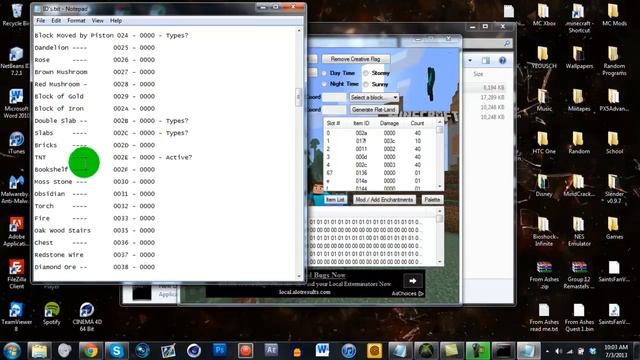Select slot 0 row with ID 002a
640x360 pixels.
[x=380, y=133]
